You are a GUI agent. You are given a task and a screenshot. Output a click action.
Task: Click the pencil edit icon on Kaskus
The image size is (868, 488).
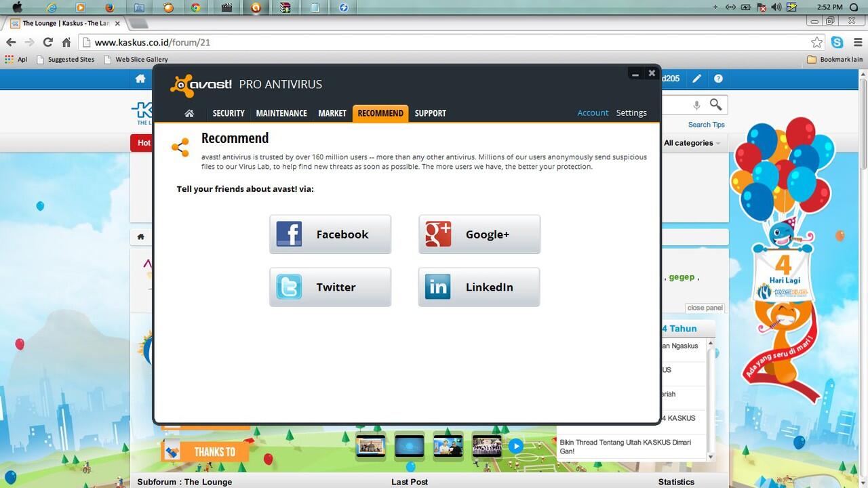click(x=696, y=79)
